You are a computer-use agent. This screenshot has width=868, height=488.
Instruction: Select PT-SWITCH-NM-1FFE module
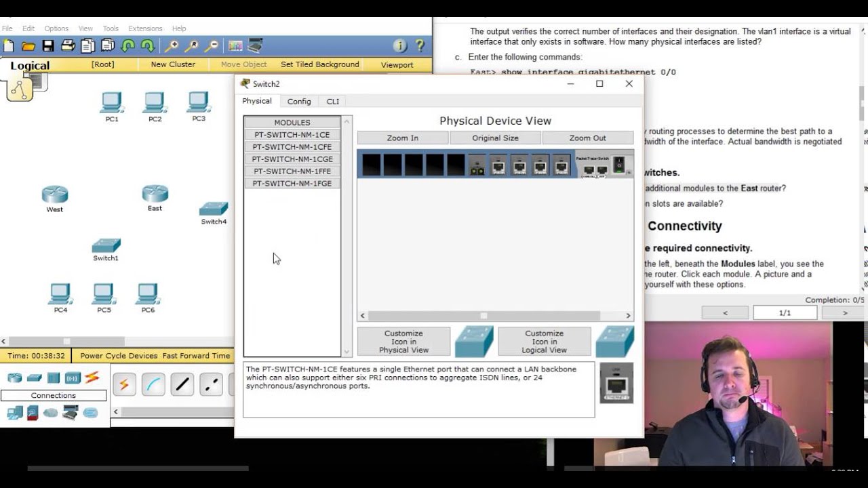[292, 171]
